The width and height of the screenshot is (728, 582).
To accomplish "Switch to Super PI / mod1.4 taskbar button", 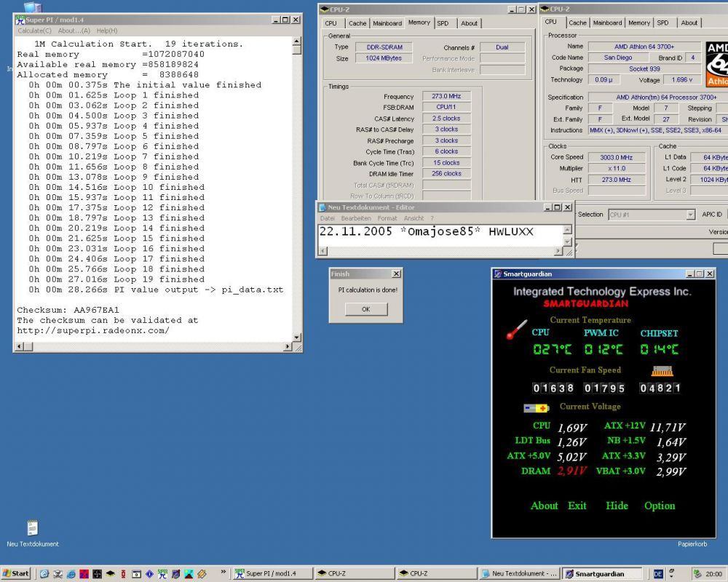I will pos(272,574).
